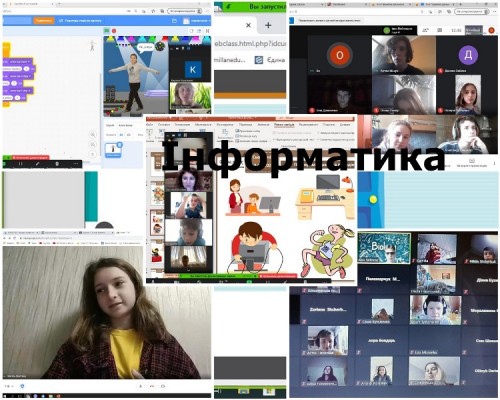Open Scratch stage fullscreen mode
The image size is (500, 400).
click(x=207, y=31)
